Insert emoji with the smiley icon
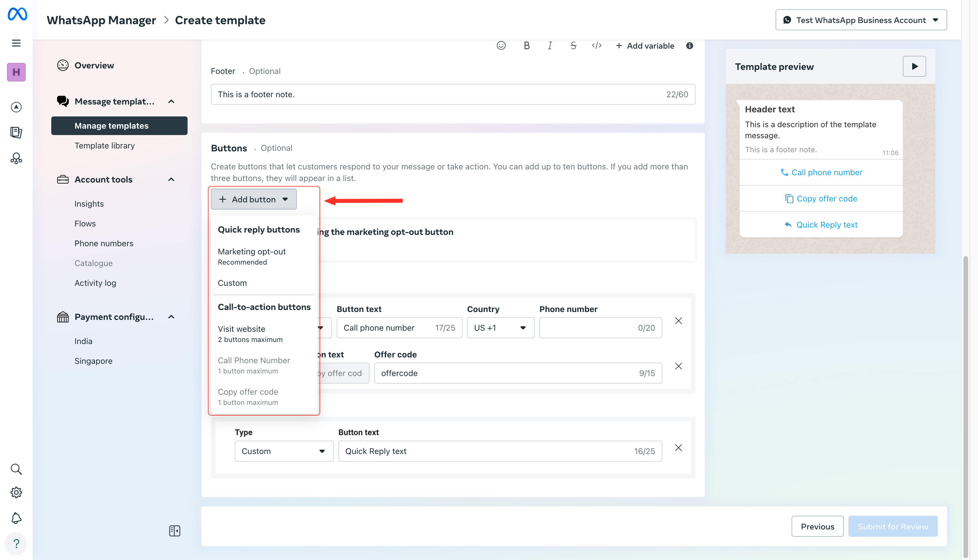The image size is (978, 560). [x=501, y=46]
